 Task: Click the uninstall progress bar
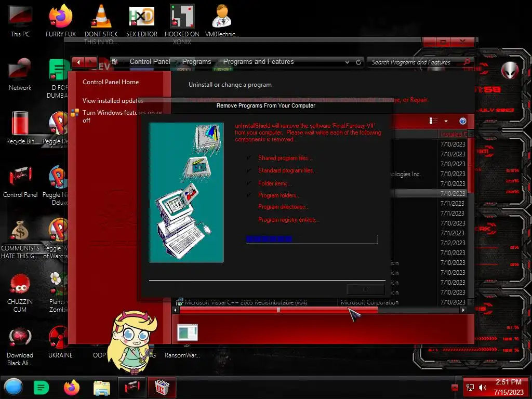coord(312,239)
